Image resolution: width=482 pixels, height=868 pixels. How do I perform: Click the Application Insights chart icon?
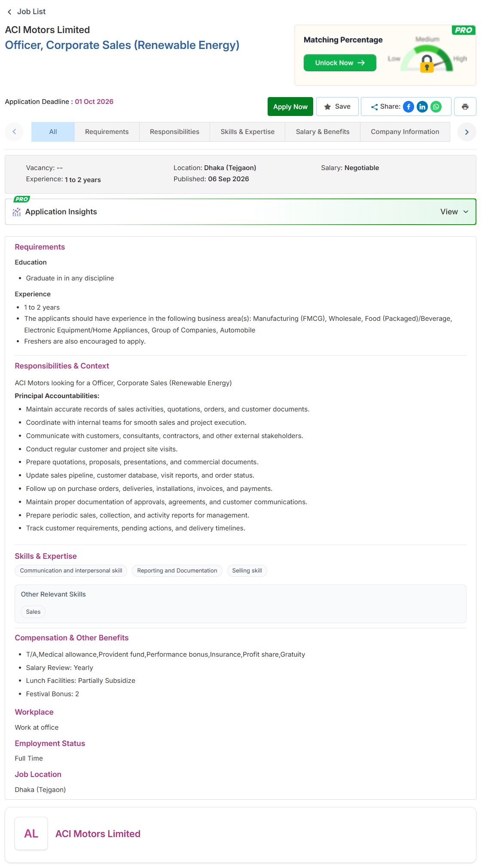coord(17,212)
